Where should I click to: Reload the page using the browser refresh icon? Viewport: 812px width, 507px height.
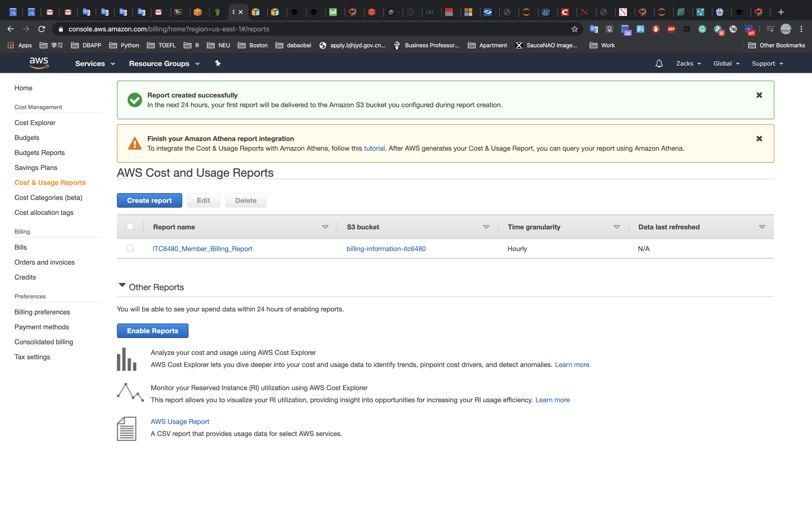[42, 29]
